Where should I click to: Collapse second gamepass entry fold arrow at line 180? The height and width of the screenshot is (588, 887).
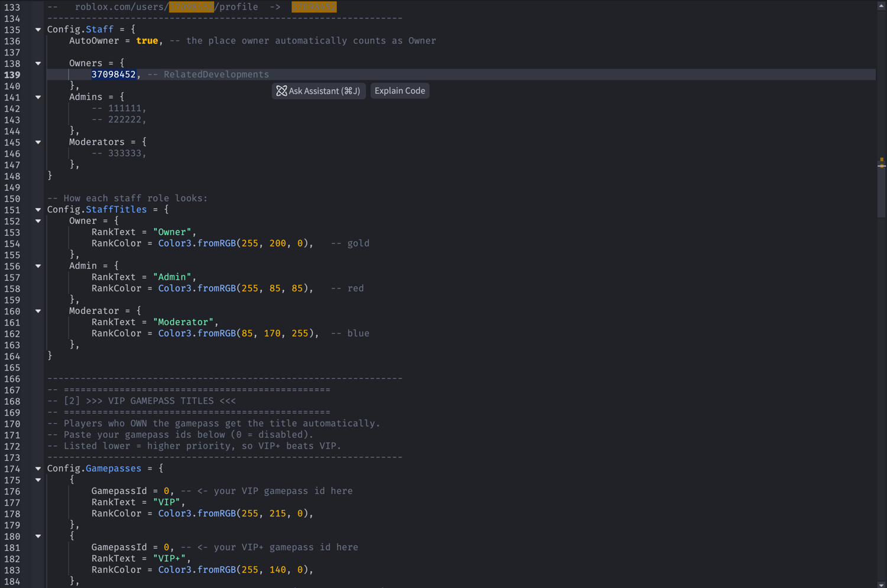pos(38,536)
